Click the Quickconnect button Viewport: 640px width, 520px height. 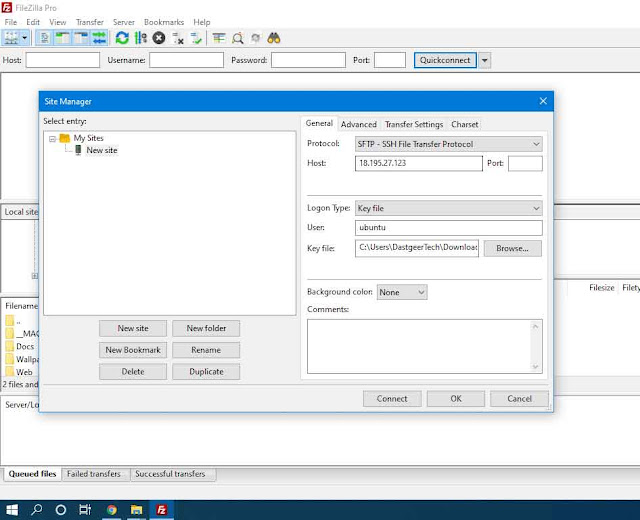click(x=445, y=60)
